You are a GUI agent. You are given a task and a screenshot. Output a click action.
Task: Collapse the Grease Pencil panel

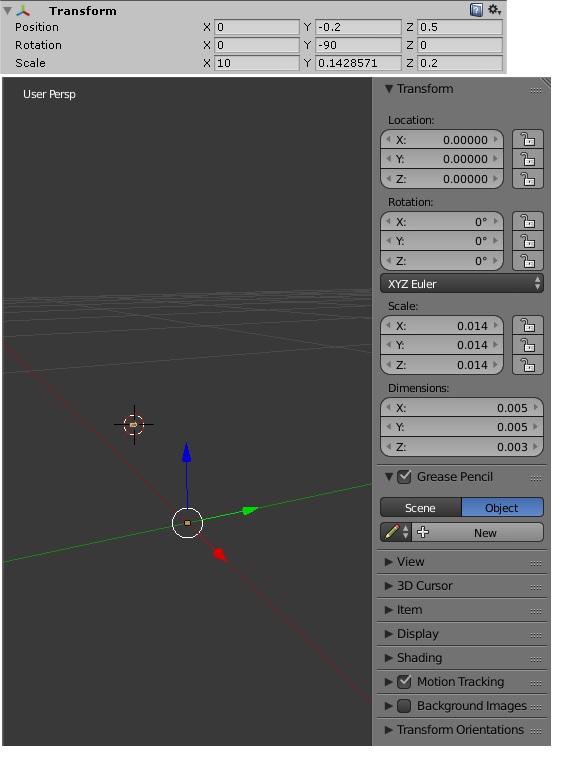tap(389, 477)
